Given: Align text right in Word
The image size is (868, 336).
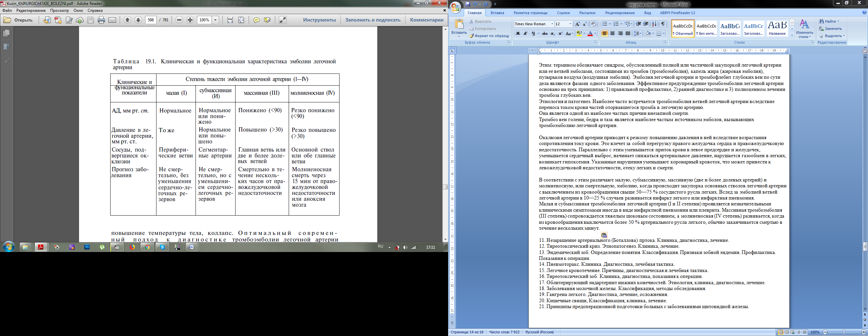Looking at the screenshot, I should [x=620, y=33].
